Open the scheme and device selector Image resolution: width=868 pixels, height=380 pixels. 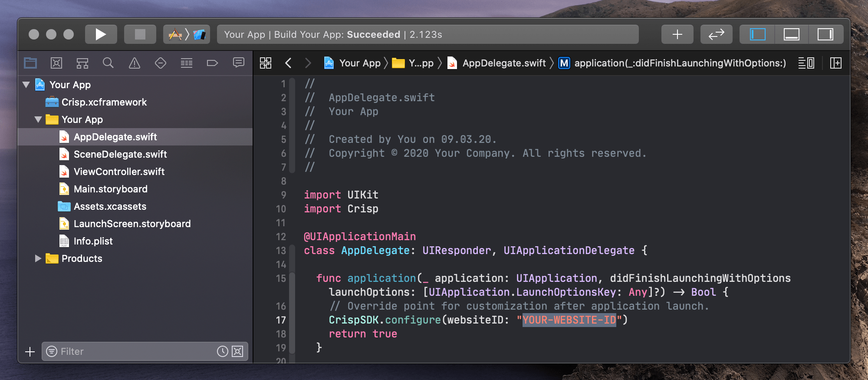pyautogui.click(x=187, y=34)
